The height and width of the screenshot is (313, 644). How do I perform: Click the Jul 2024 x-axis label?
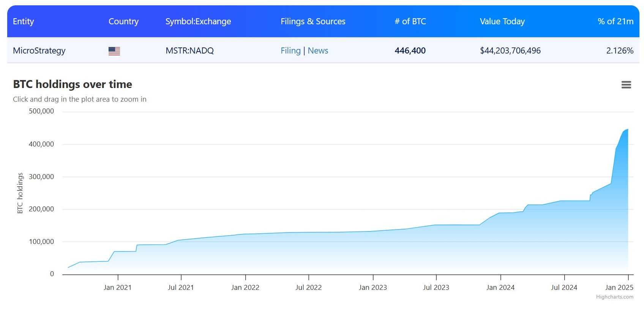pyautogui.click(x=564, y=288)
